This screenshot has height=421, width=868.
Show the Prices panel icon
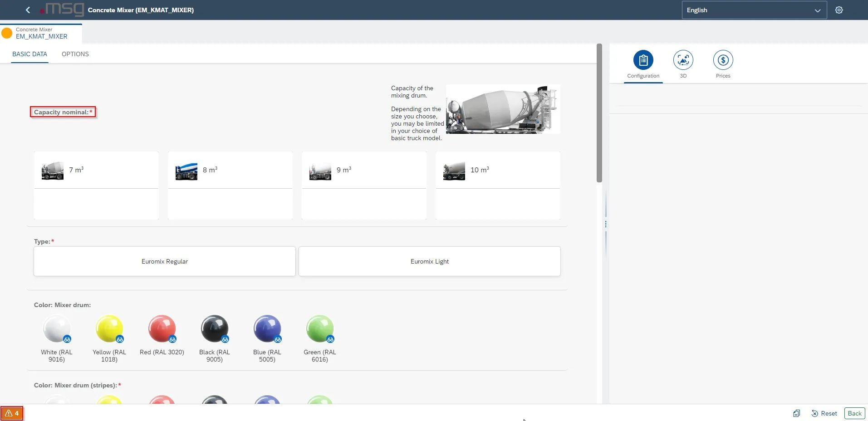click(x=723, y=60)
